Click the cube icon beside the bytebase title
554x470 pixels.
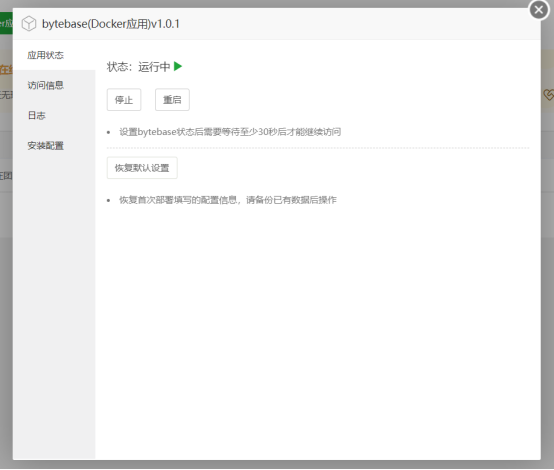29,24
